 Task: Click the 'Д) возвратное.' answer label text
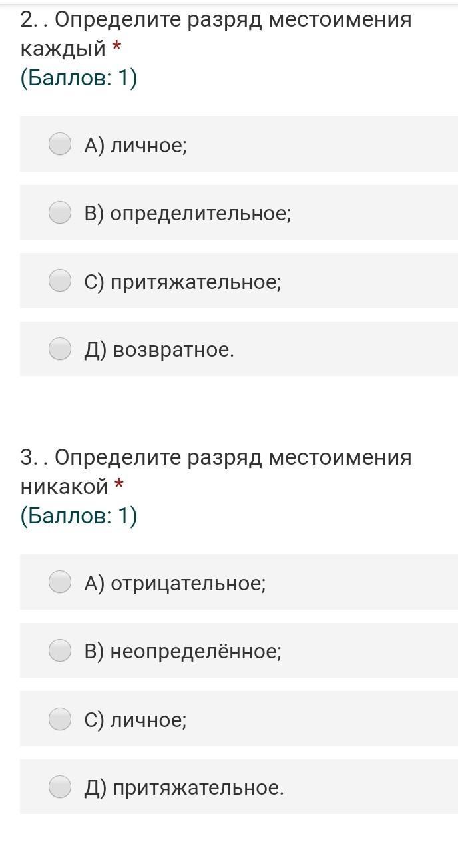pyautogui.click(x=159, y=349)
